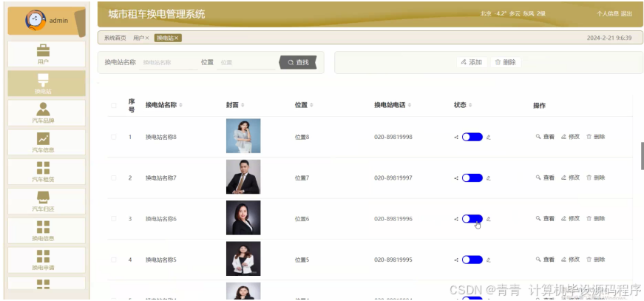
Task: Click the admin avatar image
Action: pos(35,21)
